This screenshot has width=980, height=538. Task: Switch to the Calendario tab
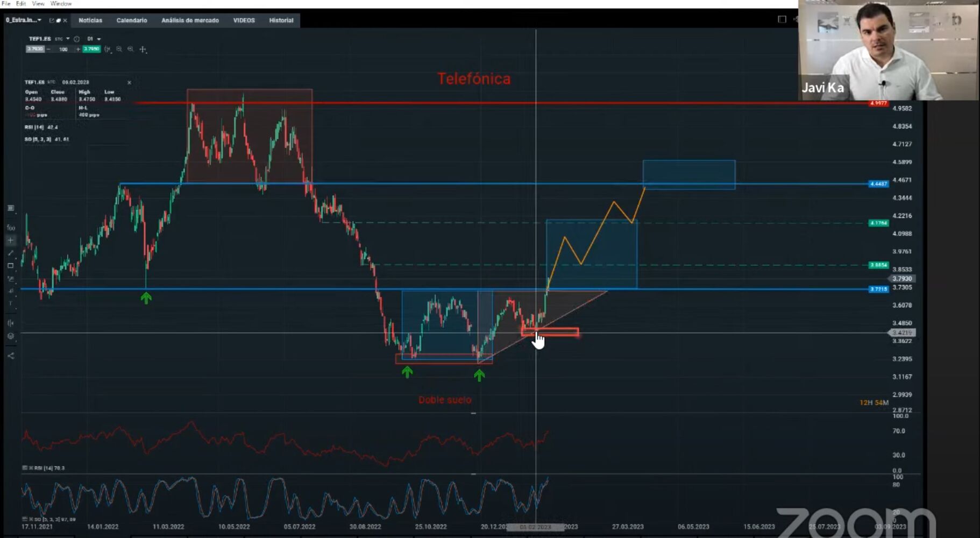(132, 20)
